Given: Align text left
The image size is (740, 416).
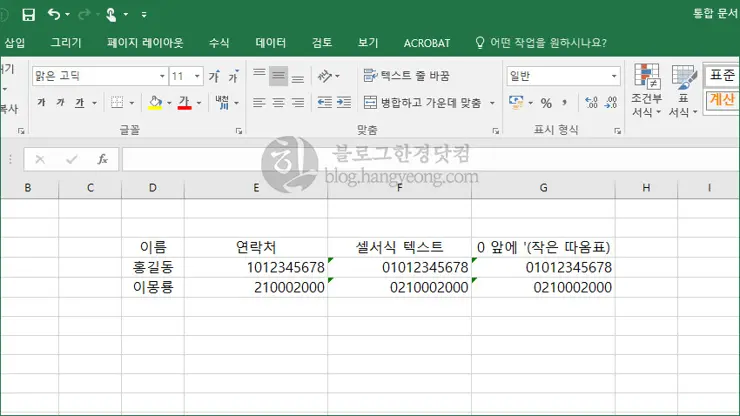Looking at the screenshot, I should click(259, 102).
